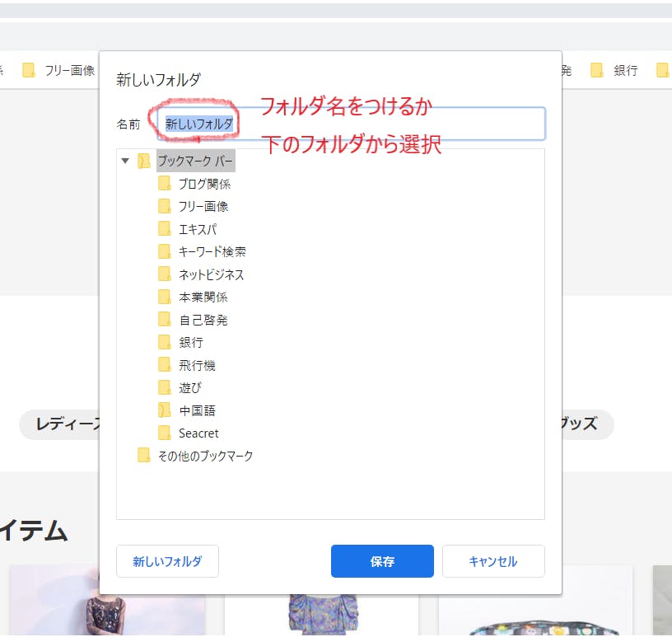
Task: Click the 新しいフォルダ button at bottom
Action: [167, 561]
